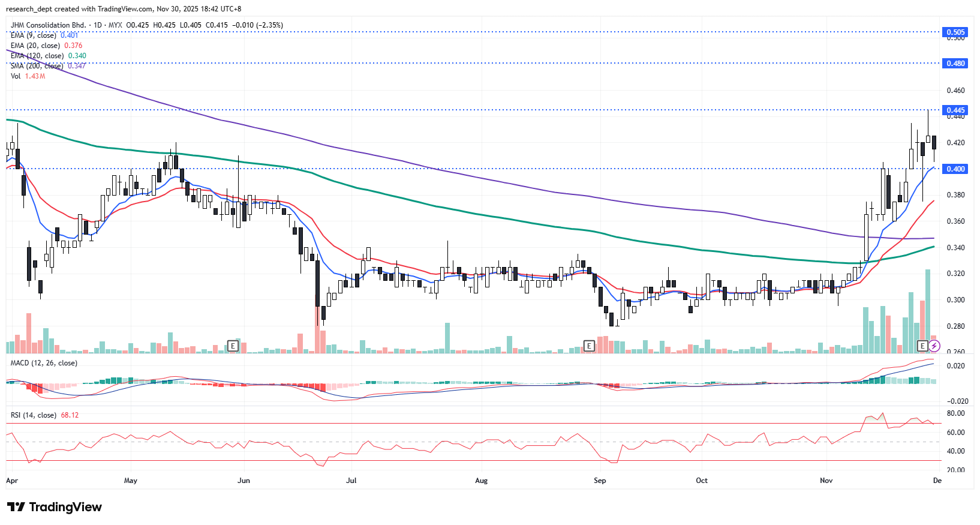Screen dimensions: 980x525
Task: Select the 0.400 price level tag
Action: (955, 169)
